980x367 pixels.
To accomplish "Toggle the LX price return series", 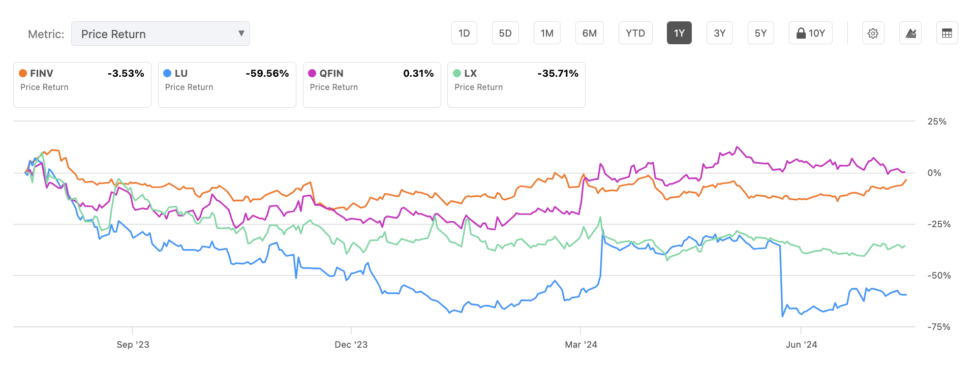I will coord(516,84).
